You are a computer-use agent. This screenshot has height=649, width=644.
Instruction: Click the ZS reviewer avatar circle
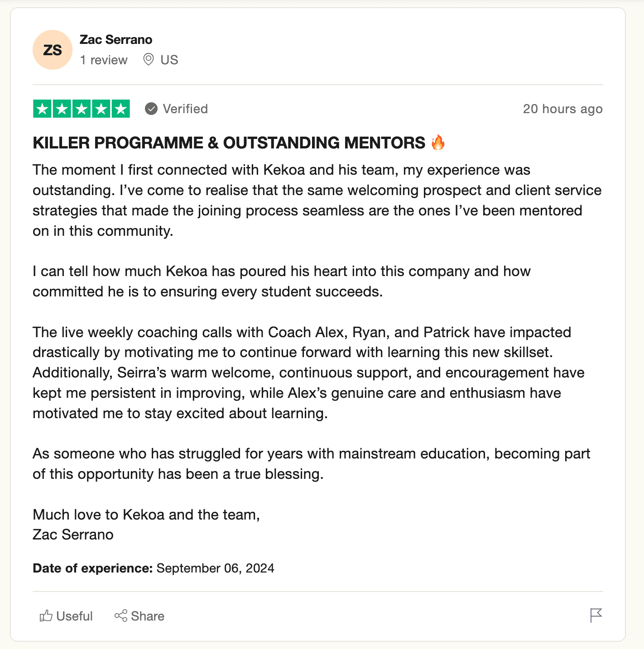(x=53, y=50)
